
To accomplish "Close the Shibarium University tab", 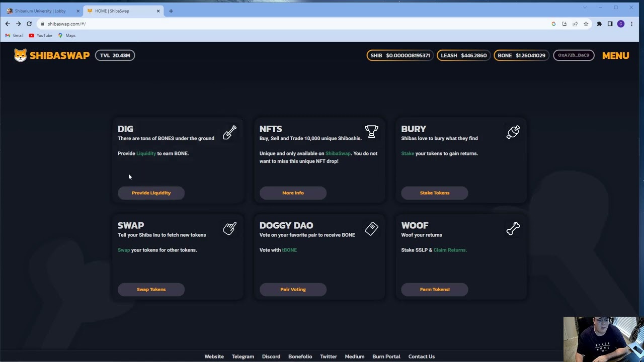I will point(78,11).
